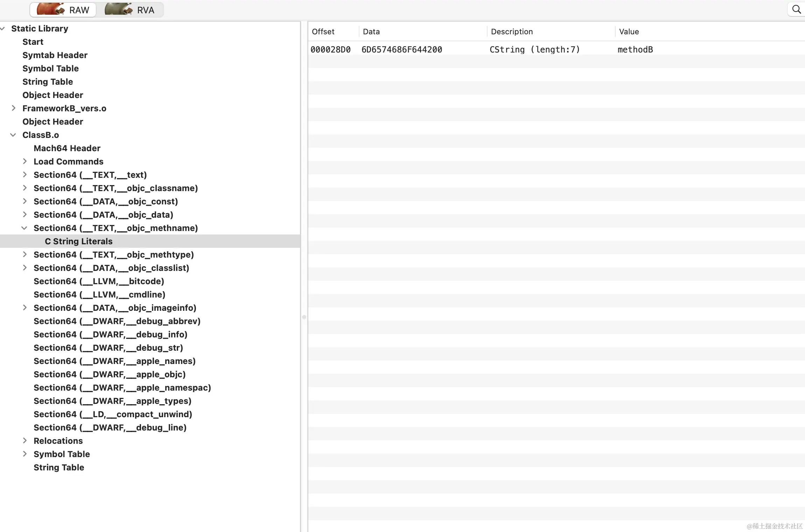805x532 pixels.
Task: Collapse the ClassB.o node
Action: pyautogui.click(x=13, y=135)
